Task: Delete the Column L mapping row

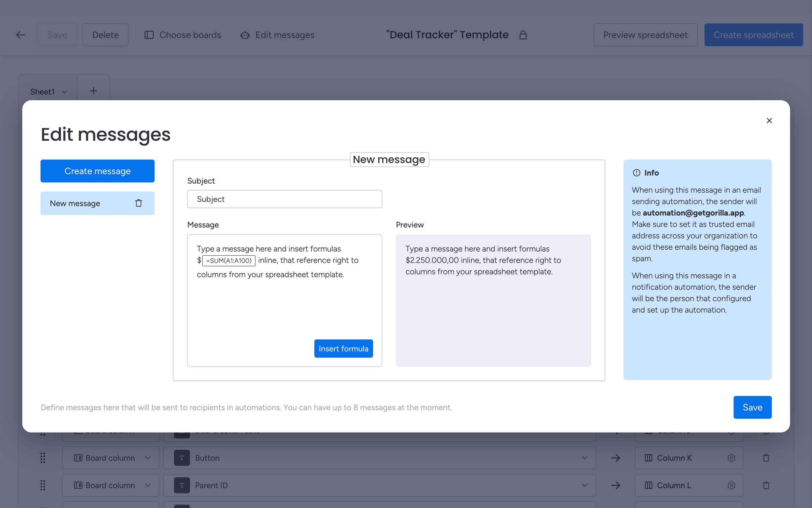Action: click(766, 485)
